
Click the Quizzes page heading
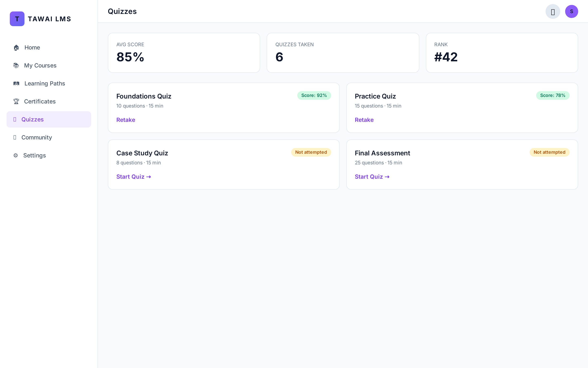tap(122, 11)
